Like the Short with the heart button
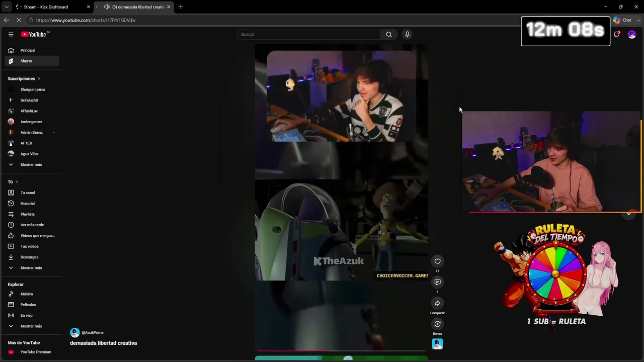This screenshot has height=362, width=644. coord(437,261)
